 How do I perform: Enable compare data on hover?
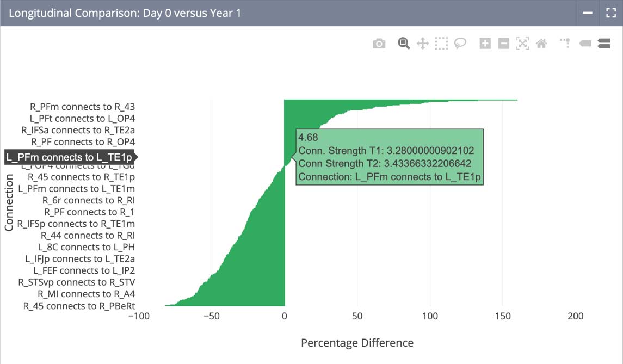point(603,44)
